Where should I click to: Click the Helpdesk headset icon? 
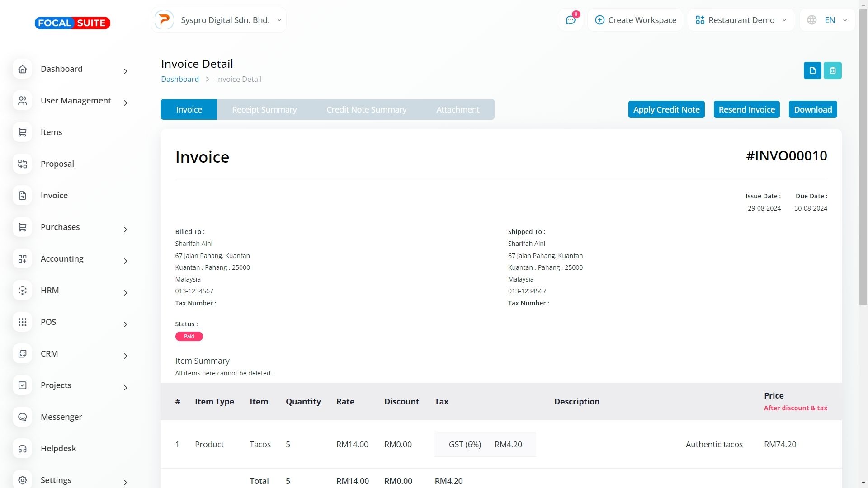pos(22,449)
